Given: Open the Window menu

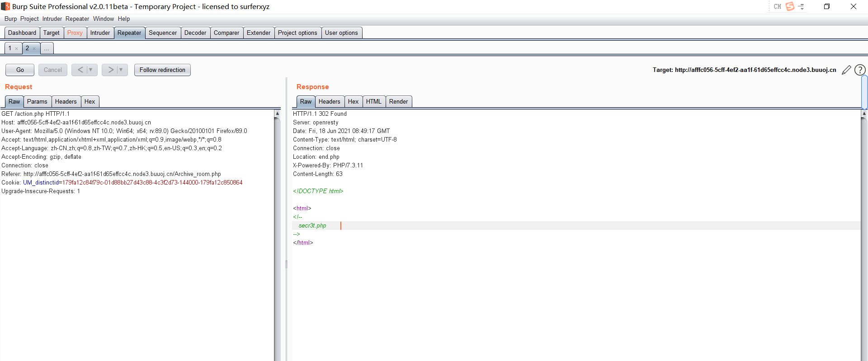Looking at the screenshot, I should click(104, 19).
